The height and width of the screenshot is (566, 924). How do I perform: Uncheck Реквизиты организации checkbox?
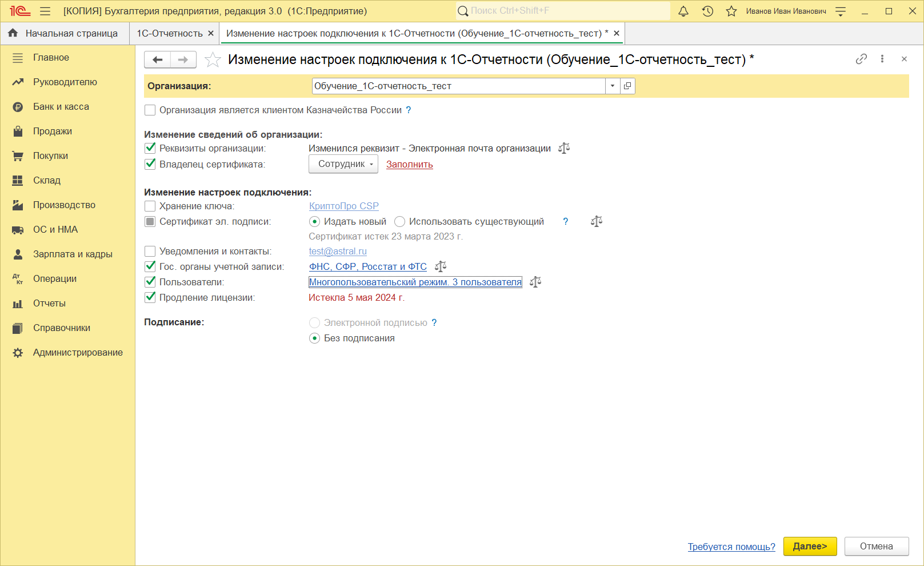coord(150,148)
